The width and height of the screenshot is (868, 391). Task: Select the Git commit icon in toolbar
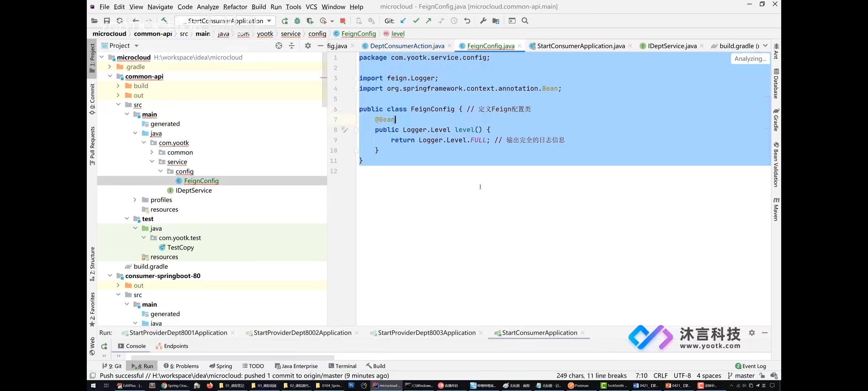416,21
